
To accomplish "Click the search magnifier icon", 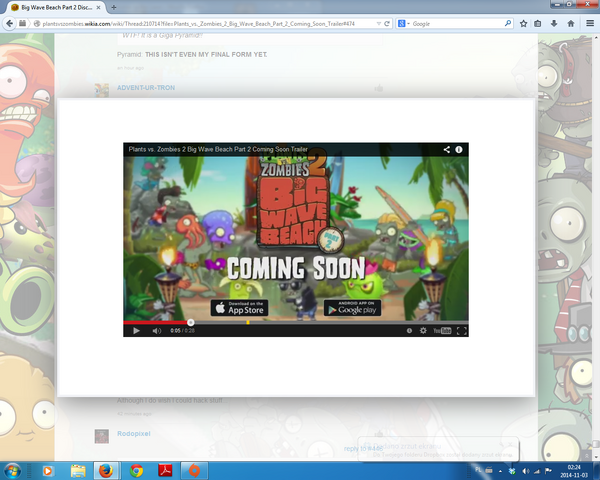I will tap(508, 23).
